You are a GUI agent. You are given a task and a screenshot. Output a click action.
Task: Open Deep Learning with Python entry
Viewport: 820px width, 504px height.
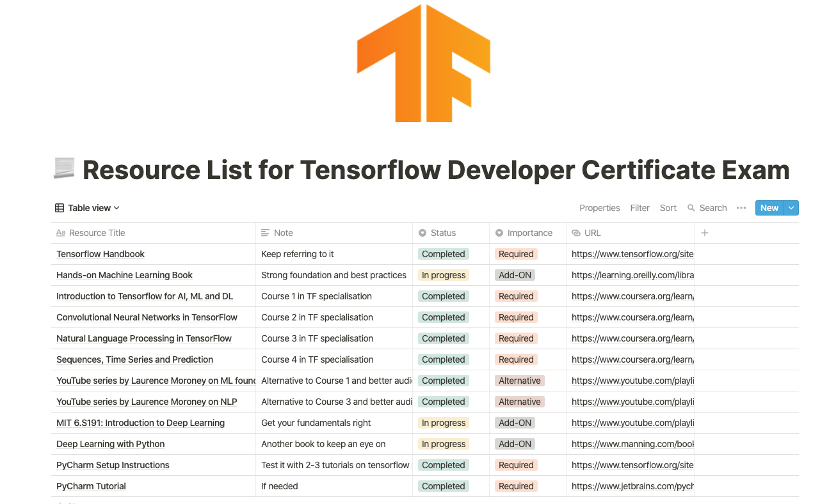click(x=111, y=444)
